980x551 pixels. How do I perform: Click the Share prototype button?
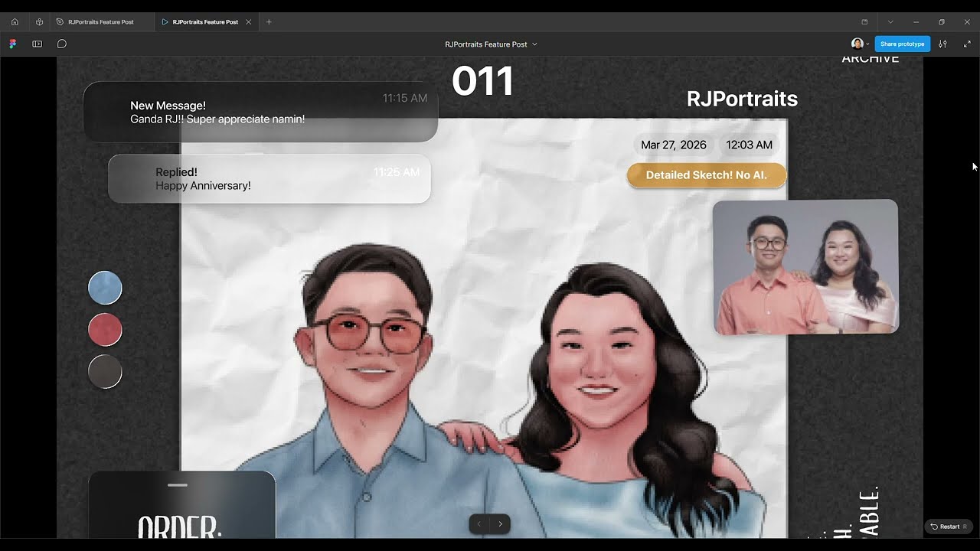pyautogui.click(x=903, y=44)
